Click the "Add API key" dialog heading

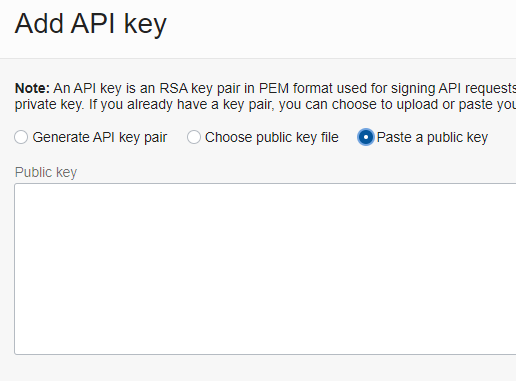[91, 24]
